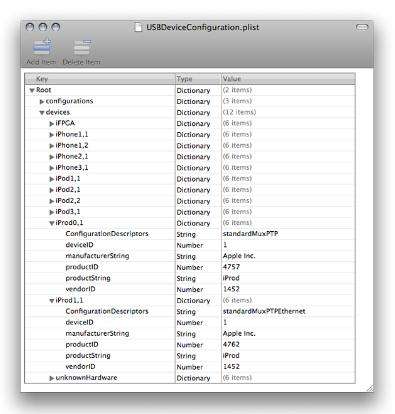Expand the iPod3,1 disclosure triangle
This screenshot has width=395, height=414.
(x=52, y=212)
